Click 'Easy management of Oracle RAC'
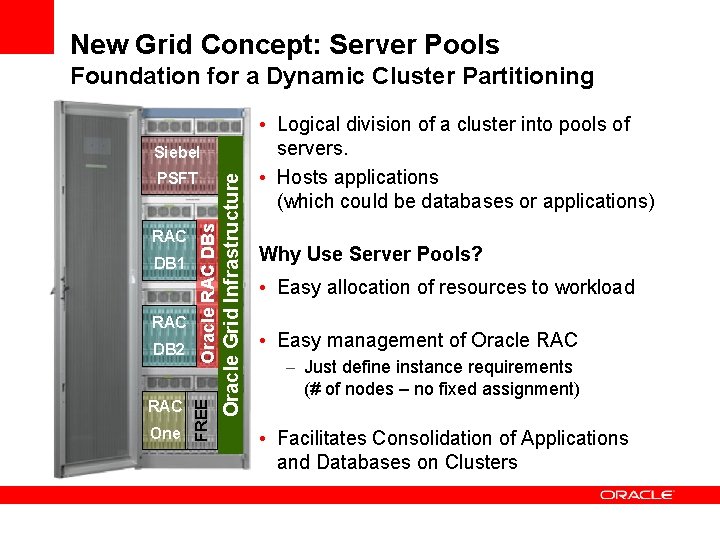 428,340
